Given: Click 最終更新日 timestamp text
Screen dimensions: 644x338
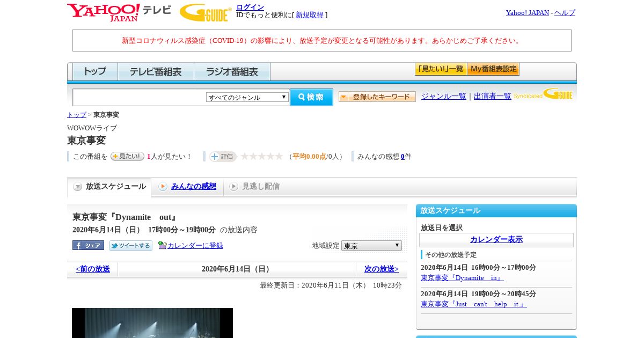Looking at the screenshot, I should click(x=331, y=285).
